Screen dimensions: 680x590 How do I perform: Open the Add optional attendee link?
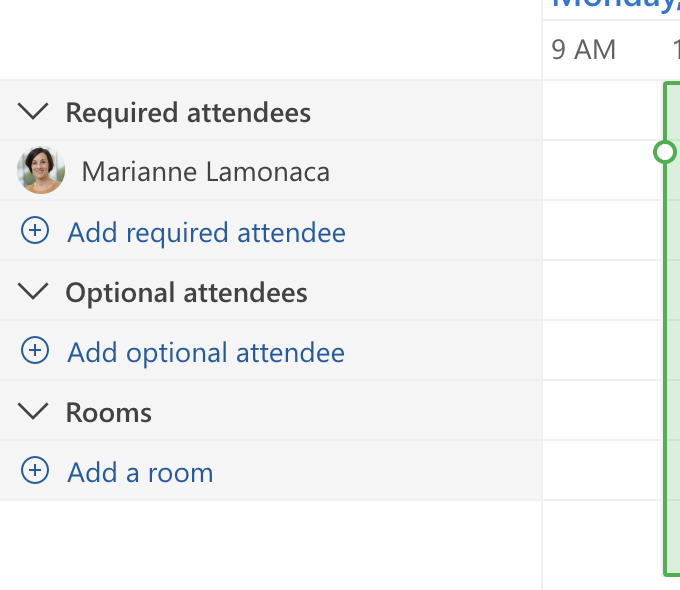pos(206,353)
